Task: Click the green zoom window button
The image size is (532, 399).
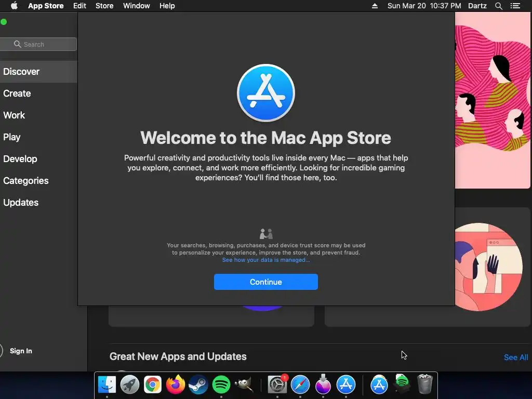Action: coord(4,22)
